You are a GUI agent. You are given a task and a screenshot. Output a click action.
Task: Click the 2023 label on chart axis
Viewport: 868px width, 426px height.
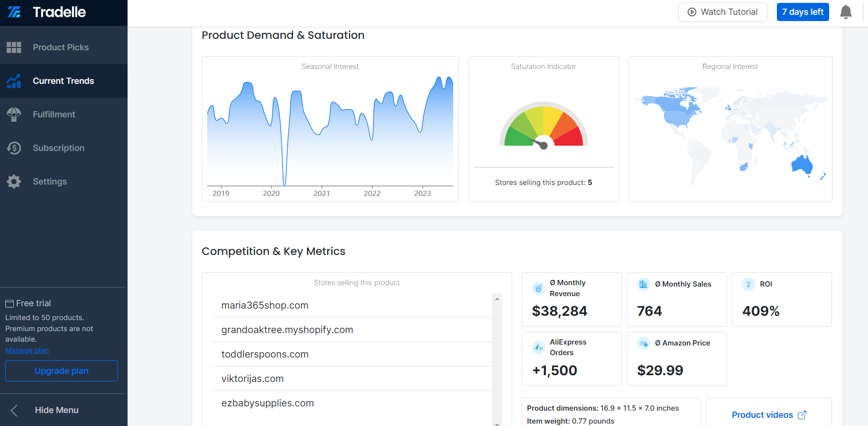[422, 194]
